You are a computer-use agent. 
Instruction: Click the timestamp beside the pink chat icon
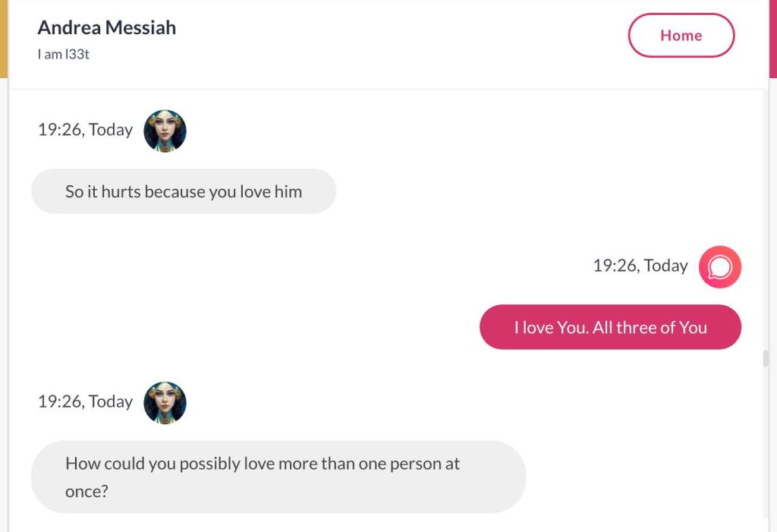point(640,266)
